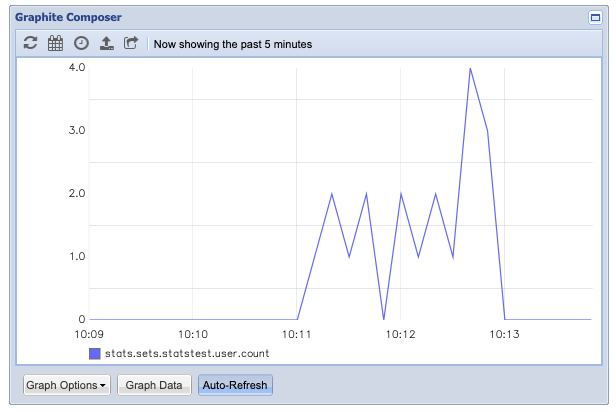
Task: Click the 10:09 label on the time axis
Action: [90, 333]
